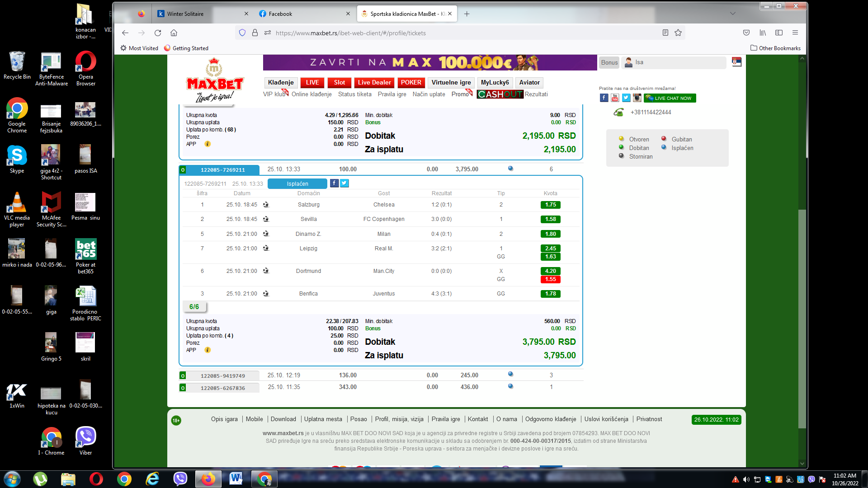Open the Odgovorno klađenje footer link
This screenshot has width=868, height=488.
551,419
